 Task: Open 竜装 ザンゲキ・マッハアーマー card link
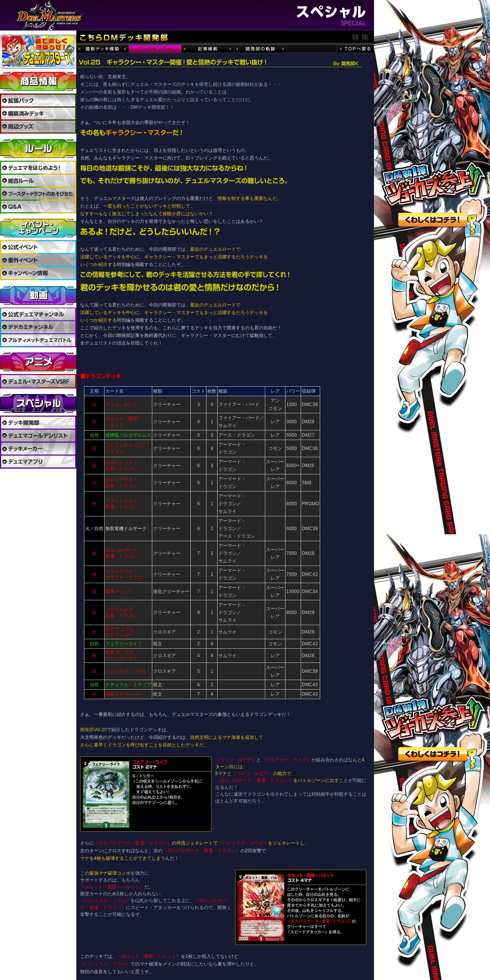coord(121,656)
